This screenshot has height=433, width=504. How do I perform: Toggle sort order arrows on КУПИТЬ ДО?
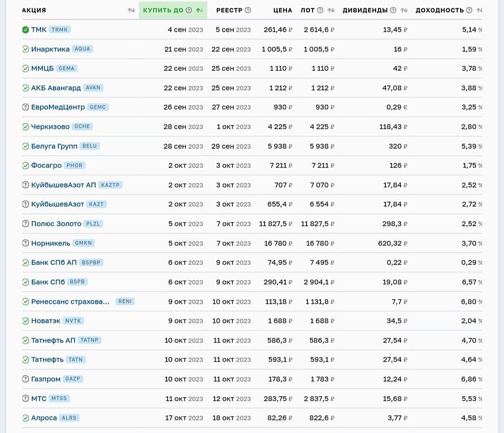click(199, 10)
